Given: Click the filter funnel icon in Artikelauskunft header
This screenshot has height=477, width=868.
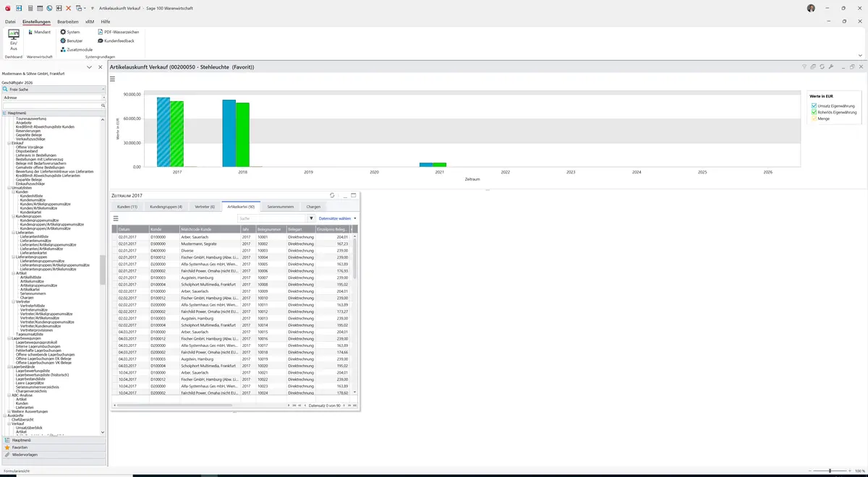Looking at the screenshot, I should (804, 66).
